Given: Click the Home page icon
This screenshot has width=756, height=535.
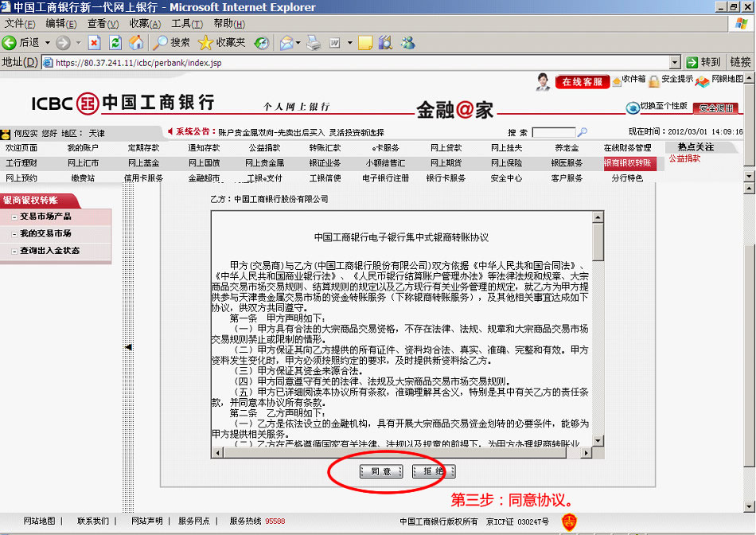Looking at the screenshot, I should click(x=136, y=43).
